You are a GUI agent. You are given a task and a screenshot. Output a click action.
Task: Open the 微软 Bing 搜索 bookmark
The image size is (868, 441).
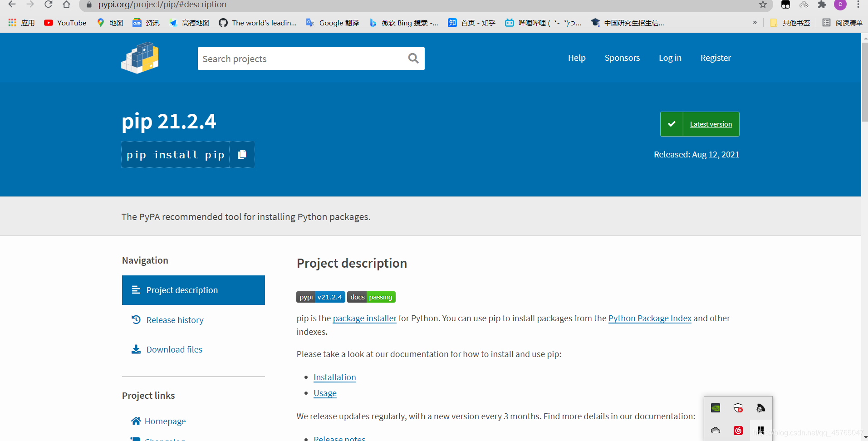404,23
